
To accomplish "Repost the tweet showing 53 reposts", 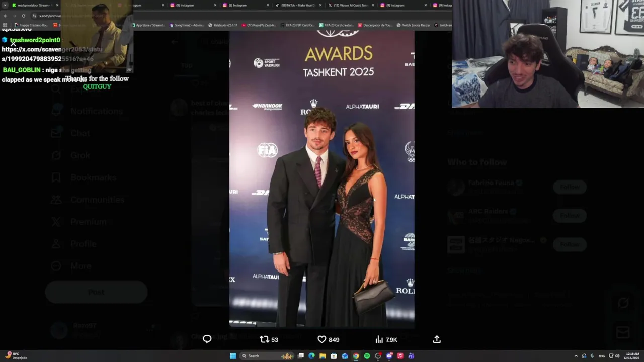I will (x=269, y=339).
